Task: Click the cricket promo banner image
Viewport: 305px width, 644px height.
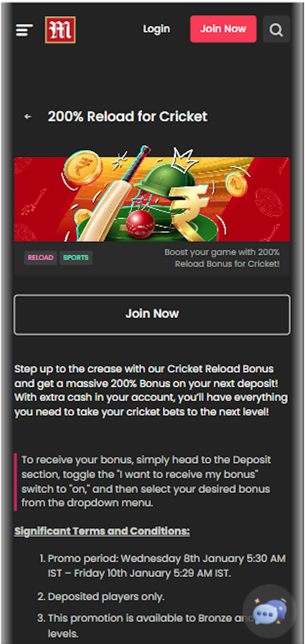Action: [x=152, y=194]
